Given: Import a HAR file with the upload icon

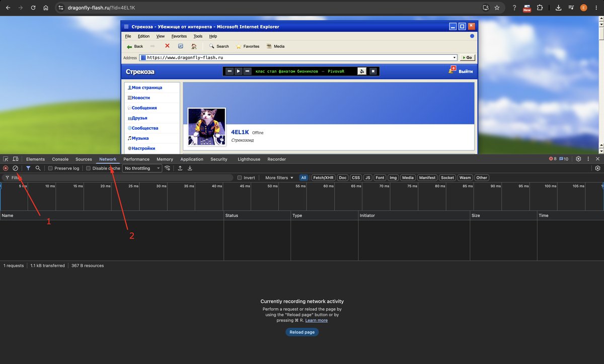Looking at the screenshot, I should tap(180, 168).
